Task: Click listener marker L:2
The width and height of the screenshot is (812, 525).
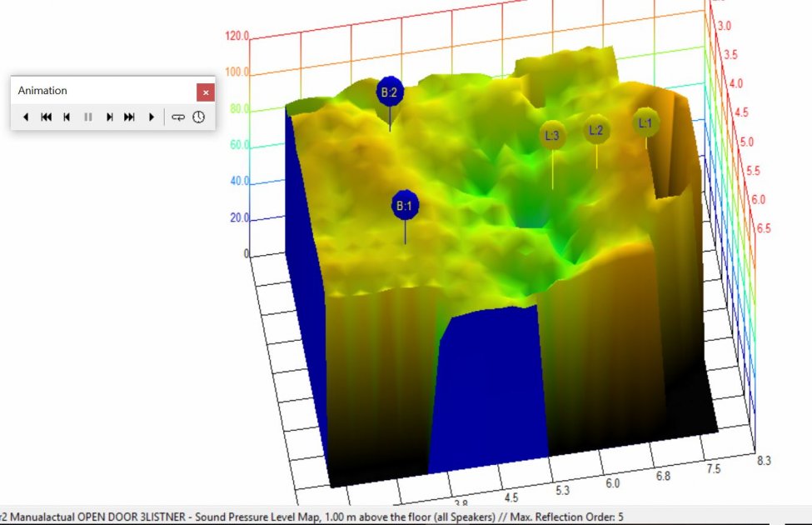Action: pyautogui.click(x=596, y=130)
